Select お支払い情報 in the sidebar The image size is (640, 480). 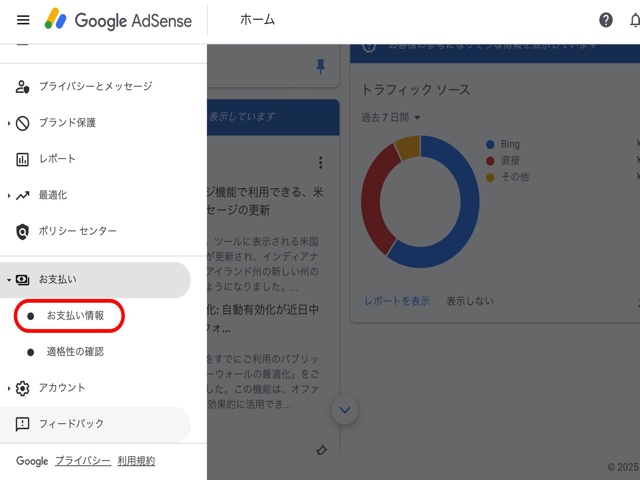pos(75,316)
